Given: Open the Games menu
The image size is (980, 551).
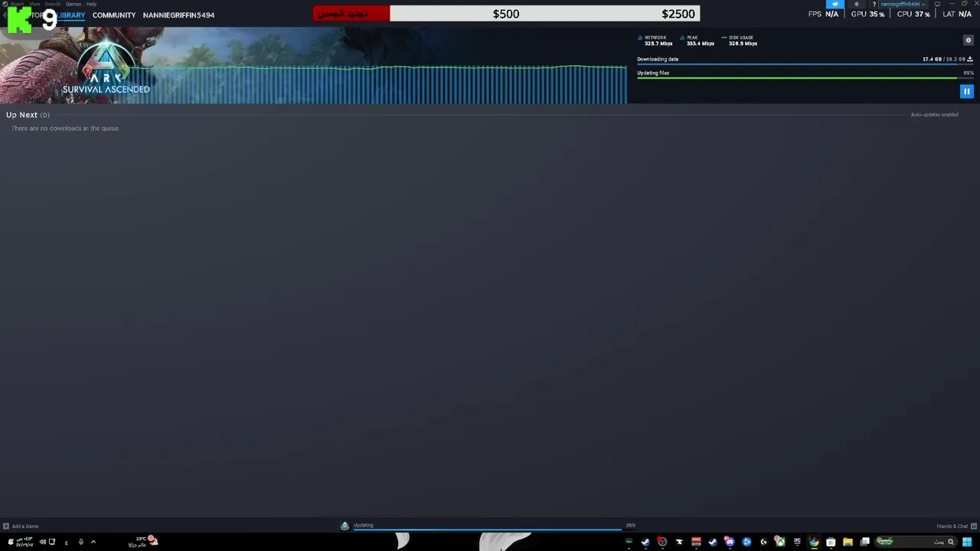Looking at the screenshot, I should click(73, 4).
